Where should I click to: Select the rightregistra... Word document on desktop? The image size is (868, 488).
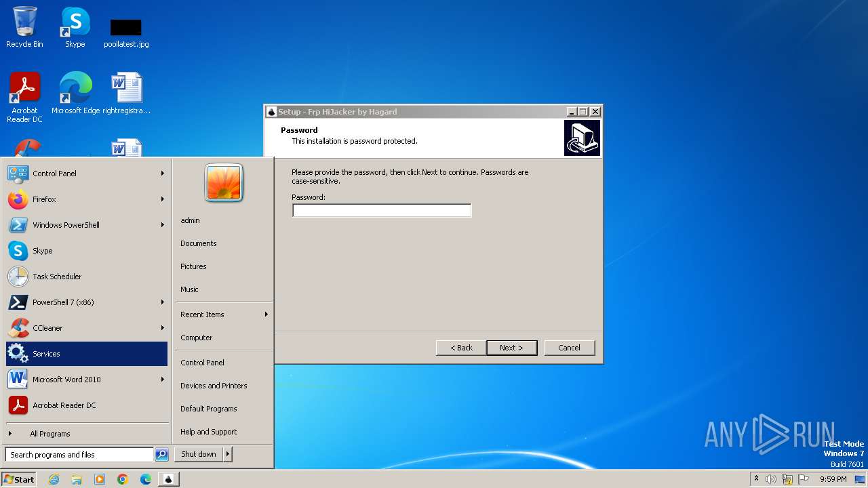(x=127, y=93)
